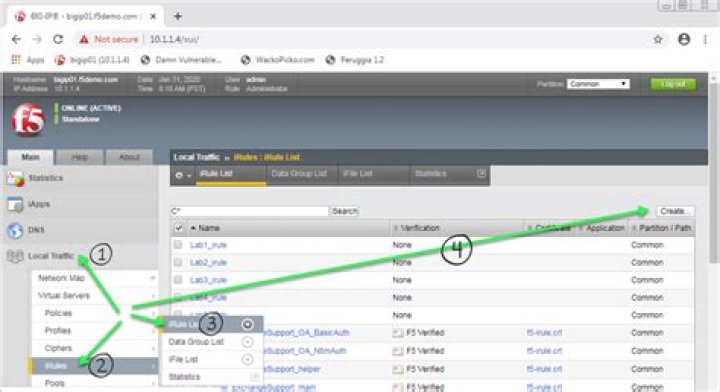Click the Log out button
This screenshot has width=720, height=392.
coord(673,84)
